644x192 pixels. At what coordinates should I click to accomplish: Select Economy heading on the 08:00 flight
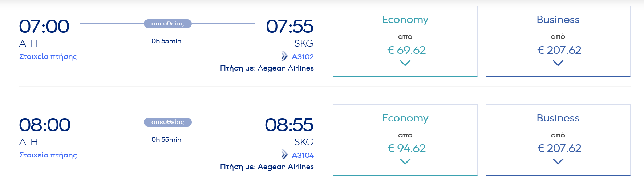(405, 118)
